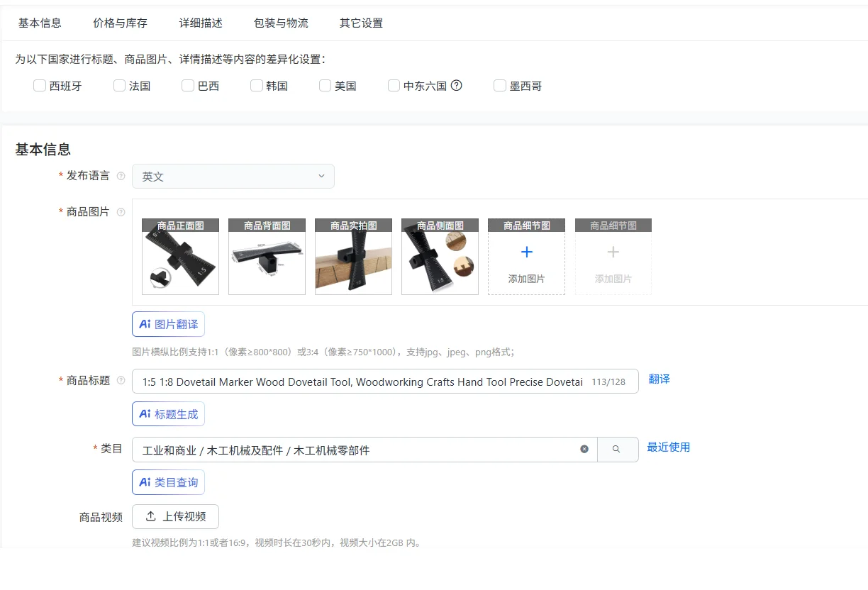Switch to 价格与库存 tab
The width and height of the screenshot is (868, 590).
(x=121, y=23)
